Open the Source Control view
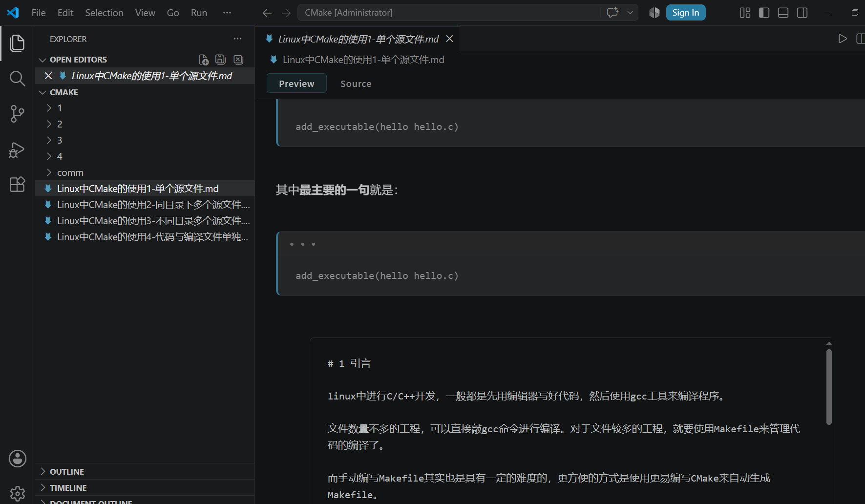865x504 pixels. [x=17, y=114]
